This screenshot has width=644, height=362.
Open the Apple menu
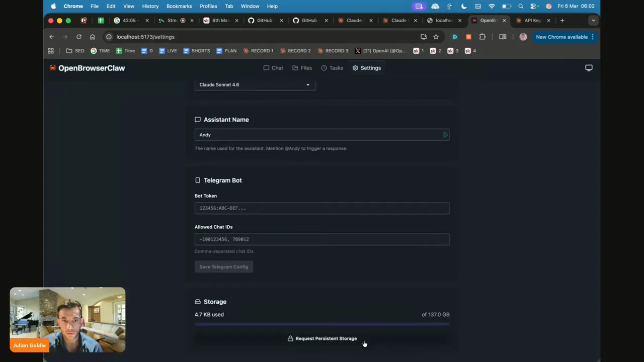click(x=53, y=6)
